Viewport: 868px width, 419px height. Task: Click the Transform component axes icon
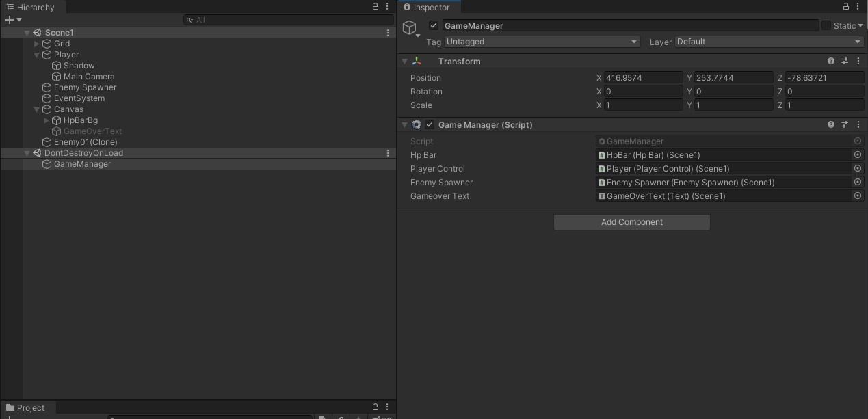pyautogui.click(x=417, y=61)
